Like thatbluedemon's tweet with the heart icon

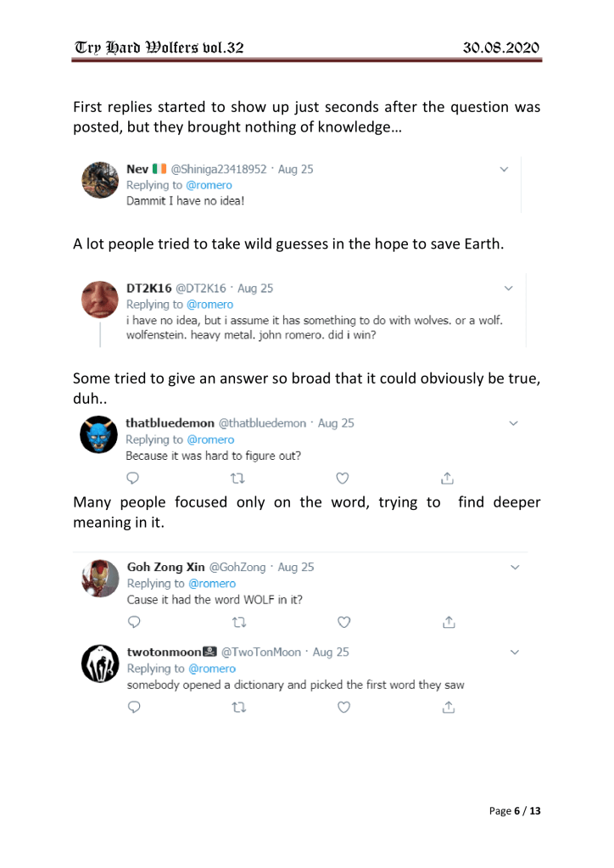coord(342,478)
